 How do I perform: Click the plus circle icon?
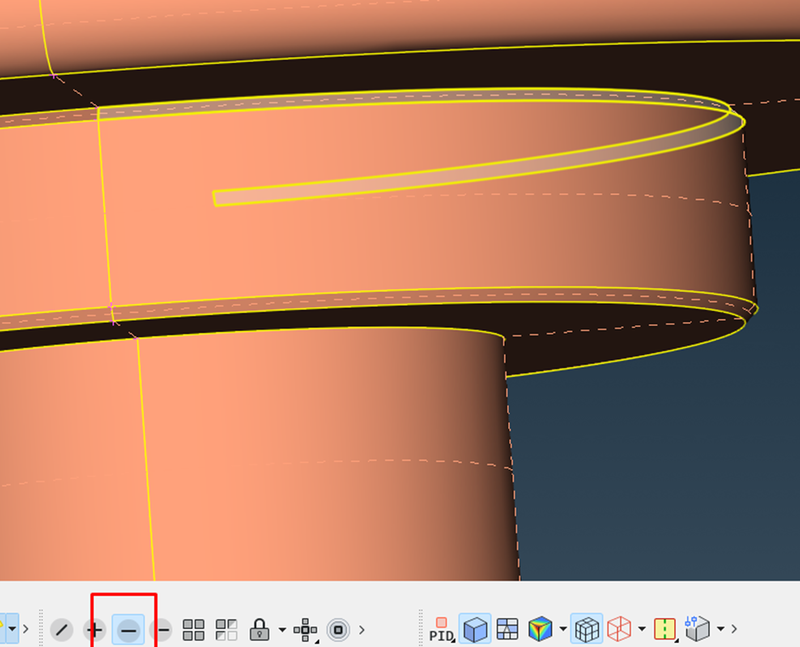tap(95, 630)
